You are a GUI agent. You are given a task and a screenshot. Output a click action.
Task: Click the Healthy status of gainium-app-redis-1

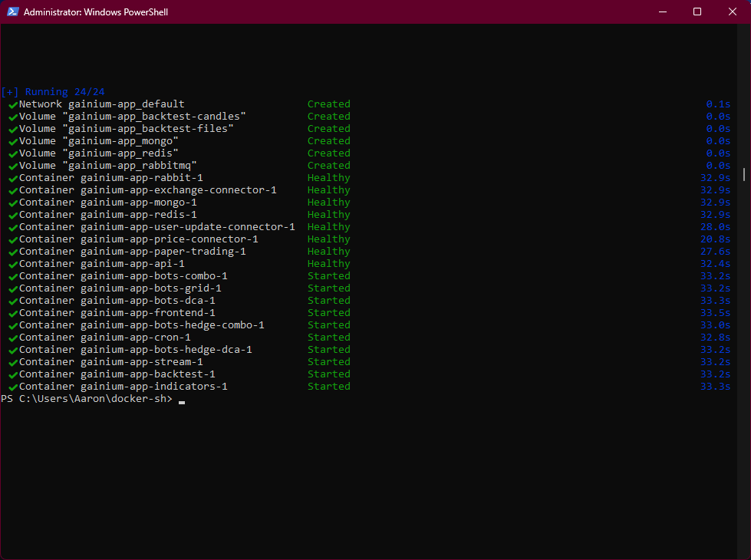pyautogui.click(x=328, y=215)
